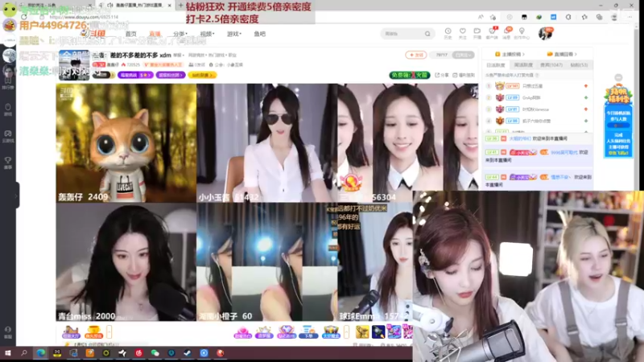Click the diamond fan activity icon
Screen dimensions: 644x362
pos(287,331)
